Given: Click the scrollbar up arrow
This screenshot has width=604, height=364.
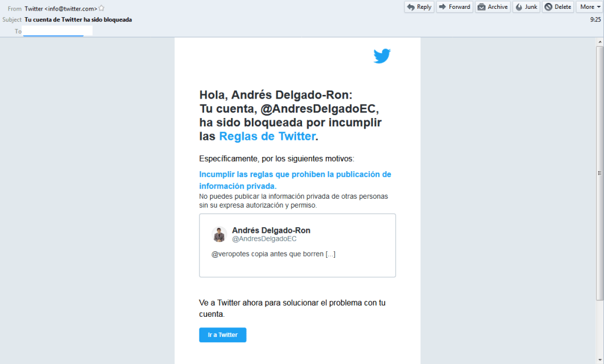Looking at the screenshot, I should click(x=599, y=41).
